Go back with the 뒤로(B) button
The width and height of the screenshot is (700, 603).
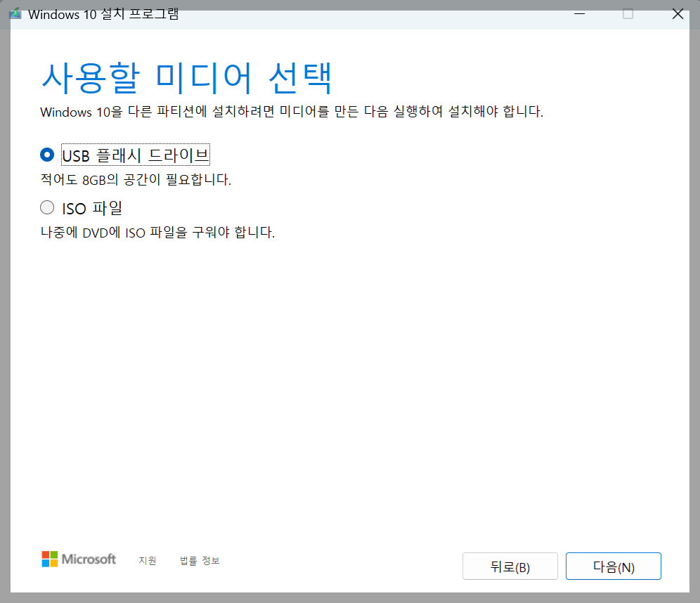[x=510, y=566]
